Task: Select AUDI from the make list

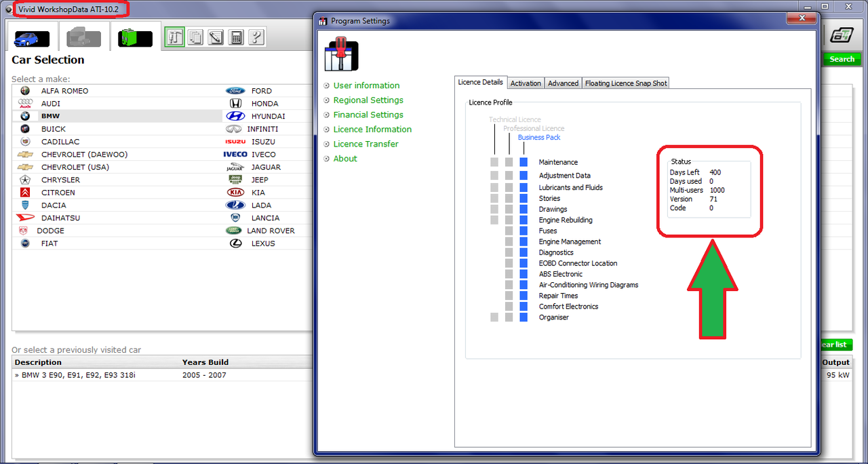Action: [50, 104]
